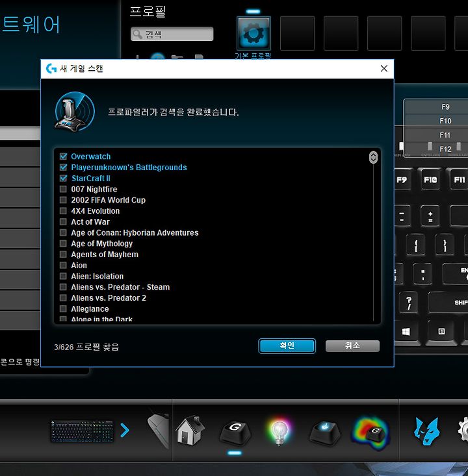Click the minus underscore key
The image size is (468, 476).
pos(402,216)
